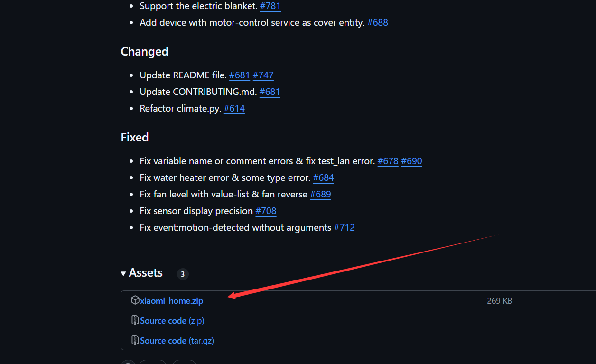Click the file icon beside Source code (zip)
The height and width of the screenshot is (364, 596).
coord(135,320)
